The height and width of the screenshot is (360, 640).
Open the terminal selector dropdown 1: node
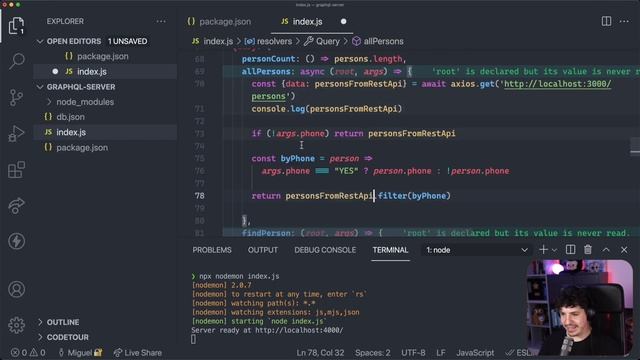[x=477, y=250]
